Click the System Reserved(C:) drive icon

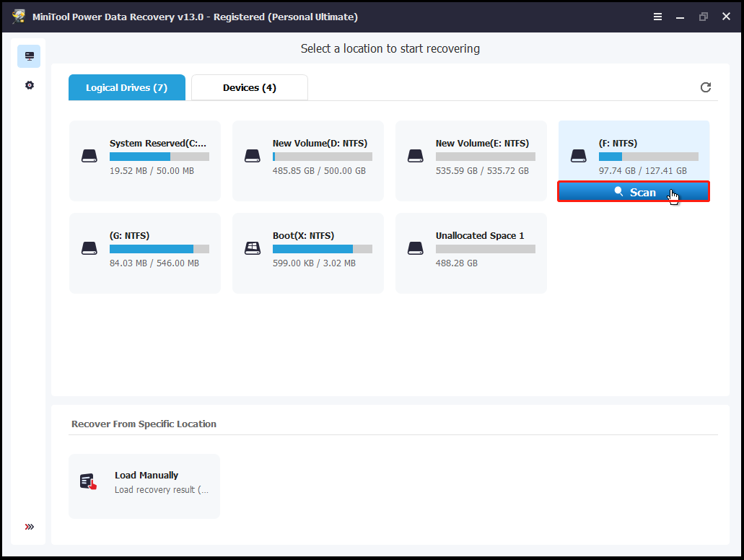click(89, 156)
